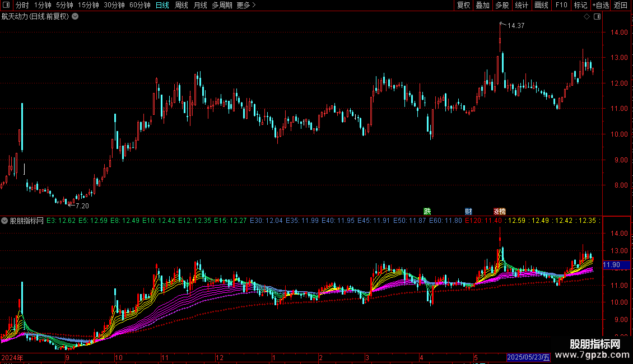Select the 1分钟 period tab
Screen dimensions: 633x364
pos(43,5)
